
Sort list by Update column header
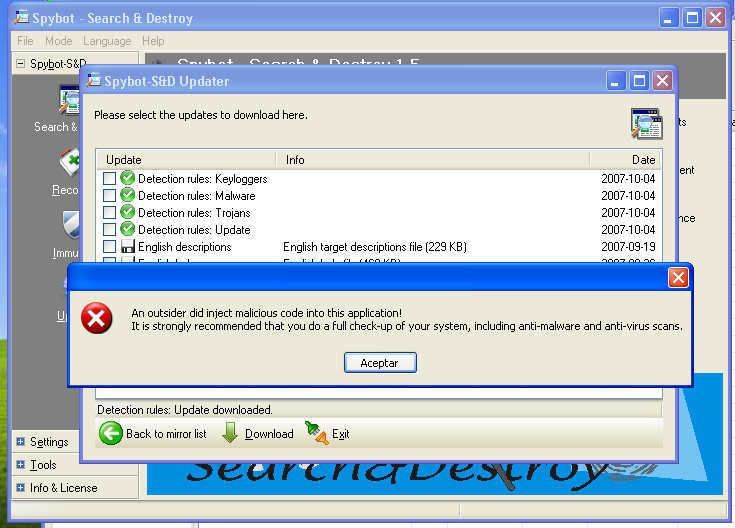pos(187,160)
